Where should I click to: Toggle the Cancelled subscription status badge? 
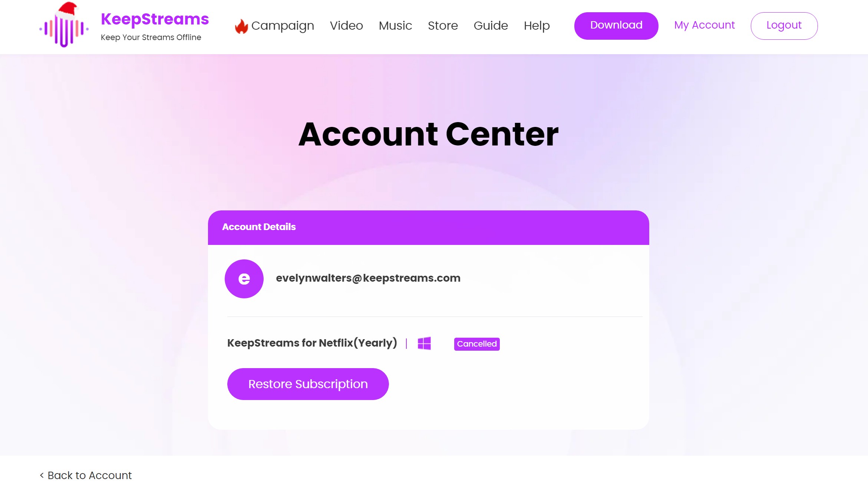pyautogui.click(x=477, y=343)
